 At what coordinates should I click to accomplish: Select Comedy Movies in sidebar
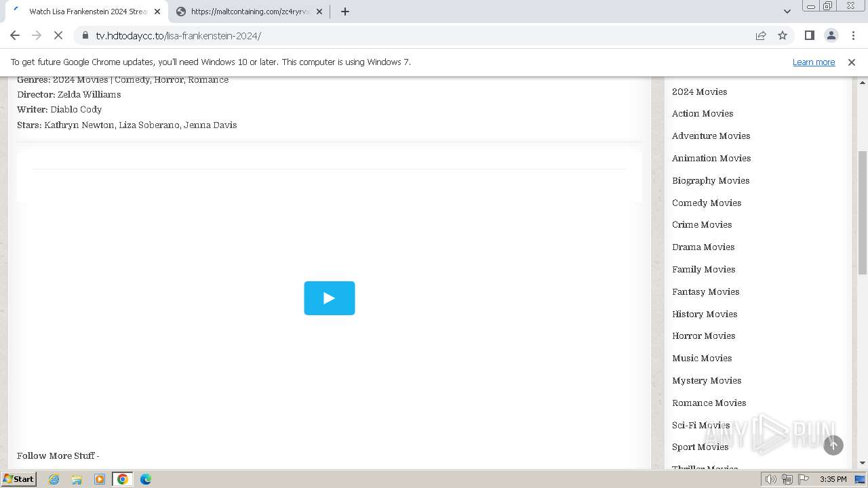[707, 203]
